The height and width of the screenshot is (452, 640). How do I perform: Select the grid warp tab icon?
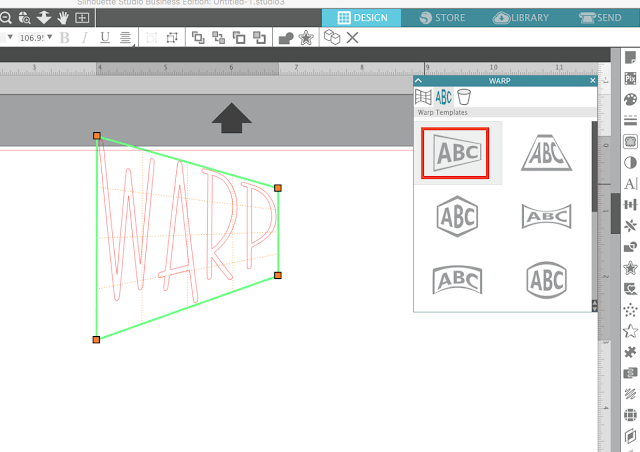tap(423, 97)
